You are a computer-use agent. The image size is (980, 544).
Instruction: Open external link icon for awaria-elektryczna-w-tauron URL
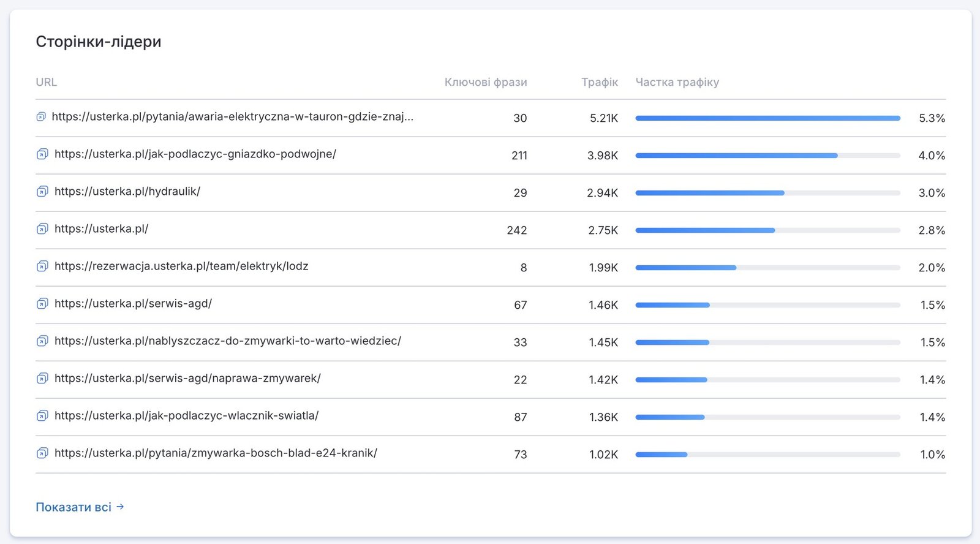coord(41,116)
